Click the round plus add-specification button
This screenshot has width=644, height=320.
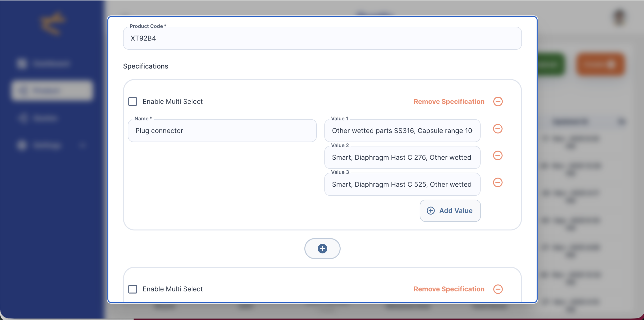click(322, 248)
